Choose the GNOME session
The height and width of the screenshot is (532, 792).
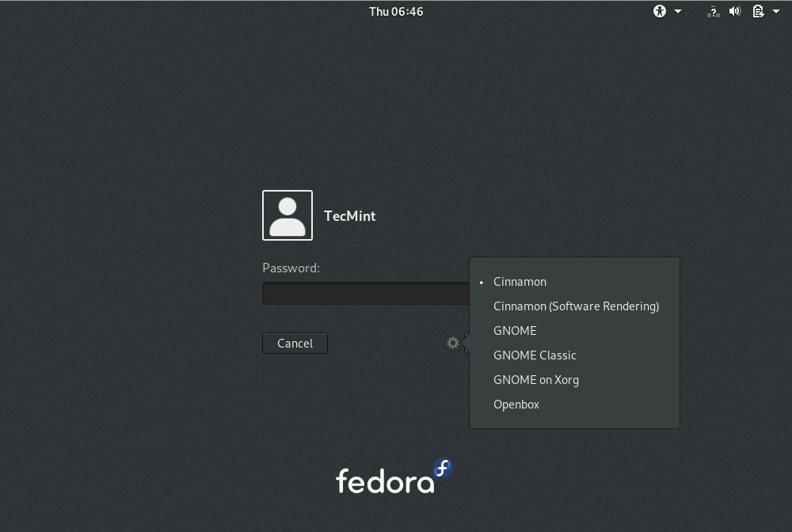(x=515, y=331)
